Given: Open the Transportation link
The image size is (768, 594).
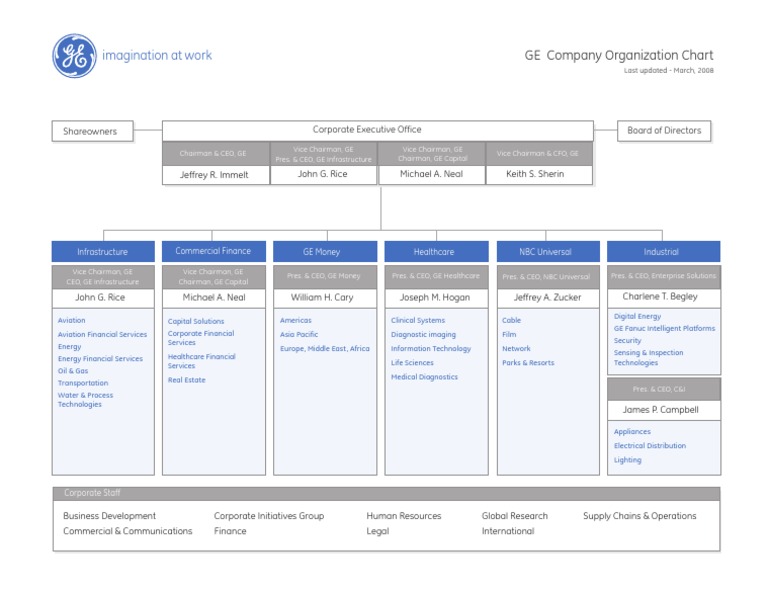Looking at the screenshot, I should [83, 383].
